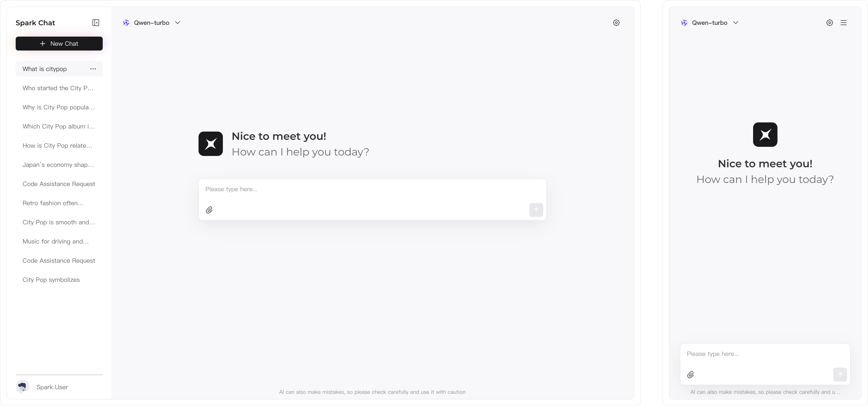
Task: Collapse the sidebar with the panel icon
Action: [96, 23]
